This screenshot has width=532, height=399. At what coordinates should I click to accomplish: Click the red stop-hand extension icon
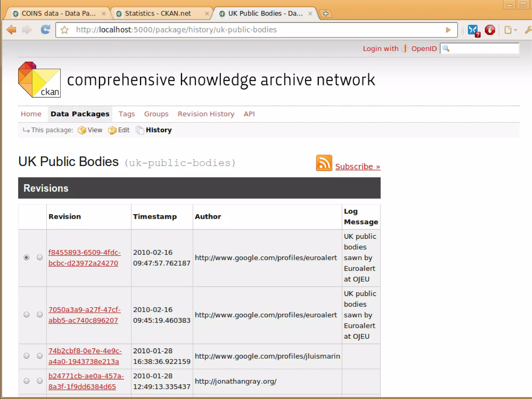[490, 30]
